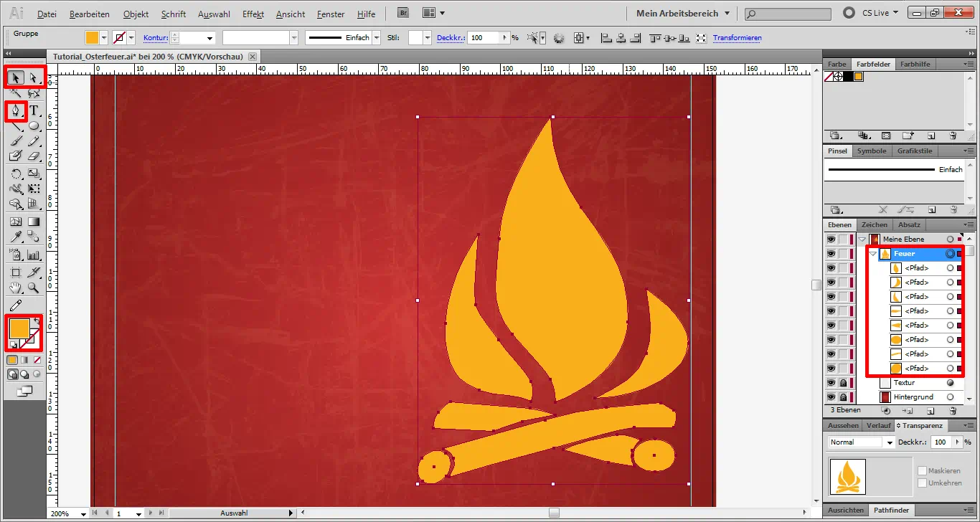Open the Normal blending mode dropdown
This screenshot has height=522, width=980.
(862, 442)
